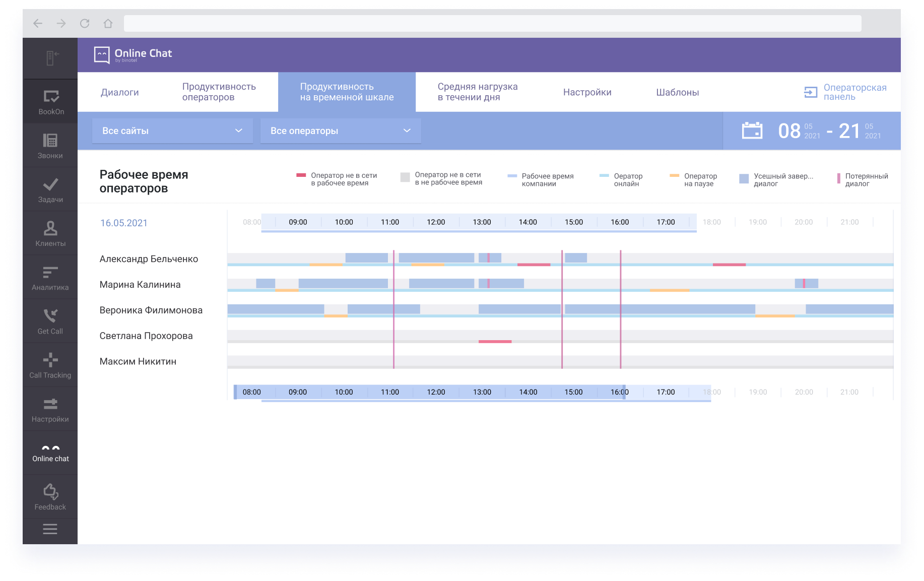Image resolution: width=924 pixels, height=581 pixels.
Task: Switch to the Диалоги tab
Action: [120, 92]
